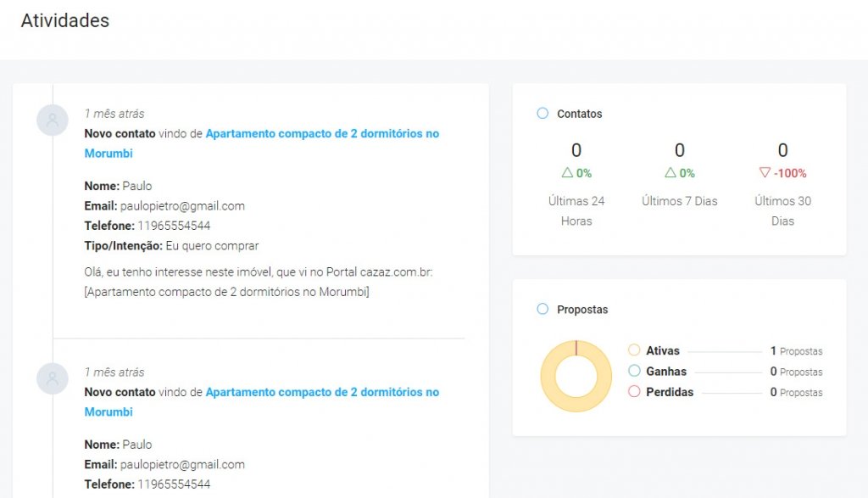Screen dimensions: 868x498
Task: Click the Atividades page heading
Action: tap(64, 20)
